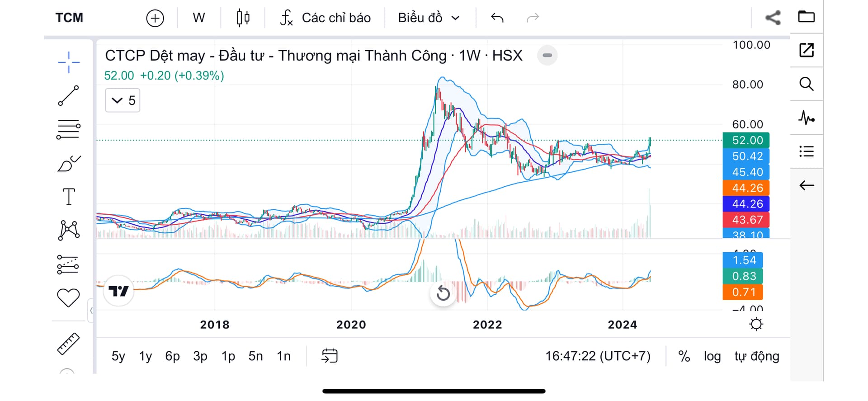This screenshot has height=401, width=868.
Task: Click the 45.40 blue price label
Action: pyautogui.click(x=746, y=172)
